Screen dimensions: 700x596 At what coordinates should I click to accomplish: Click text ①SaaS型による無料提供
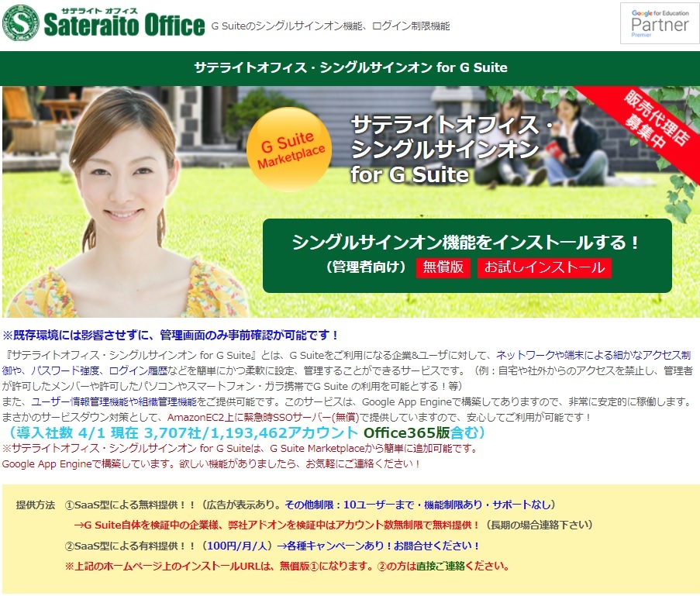tap(130, 505)
